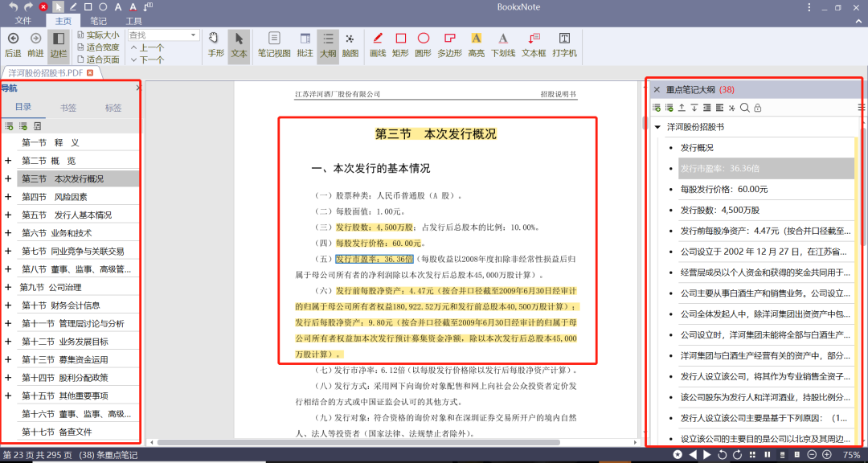The width and height of the screenshot is (868, 463).
Task: Switch to the 工具 ribbon tab
Action: pyautogui.click(x=134, y=20)
